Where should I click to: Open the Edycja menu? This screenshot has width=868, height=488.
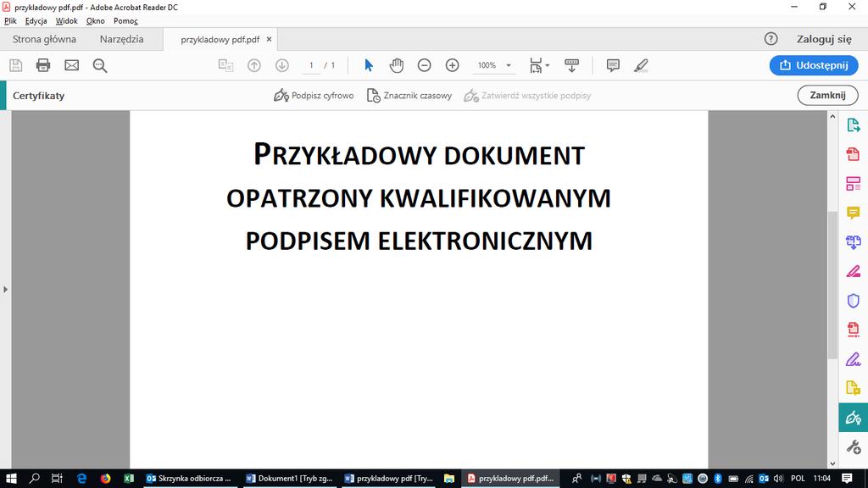click(36, 20)
